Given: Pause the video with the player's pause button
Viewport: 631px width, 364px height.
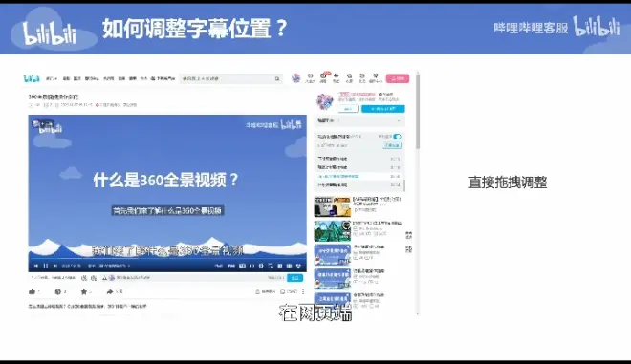Looking at the screenshot, I should point(46,266).
